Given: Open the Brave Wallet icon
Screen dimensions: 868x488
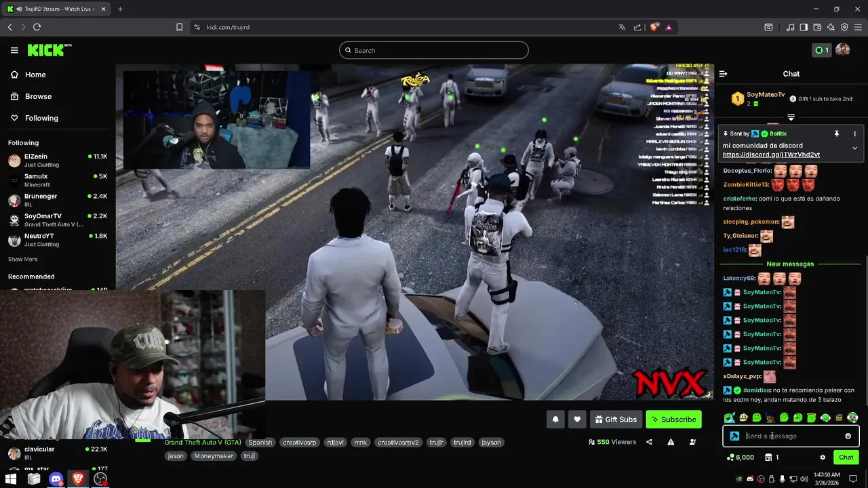Looking at the screenshot, I should (x=817, y=27).
